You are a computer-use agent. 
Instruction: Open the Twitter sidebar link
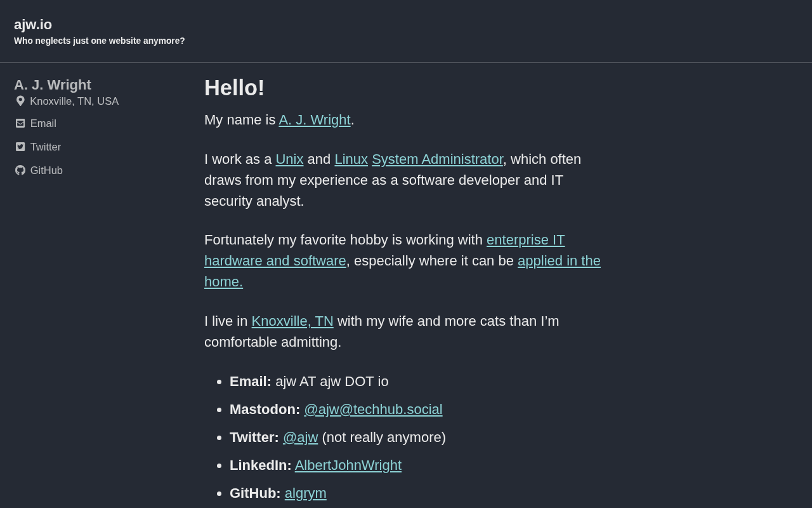coord(46,147)
